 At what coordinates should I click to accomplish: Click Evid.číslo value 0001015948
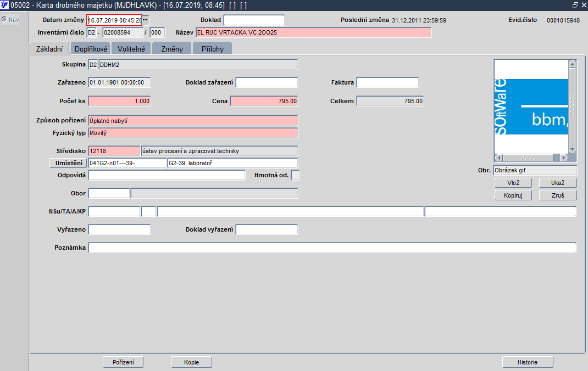563,20
